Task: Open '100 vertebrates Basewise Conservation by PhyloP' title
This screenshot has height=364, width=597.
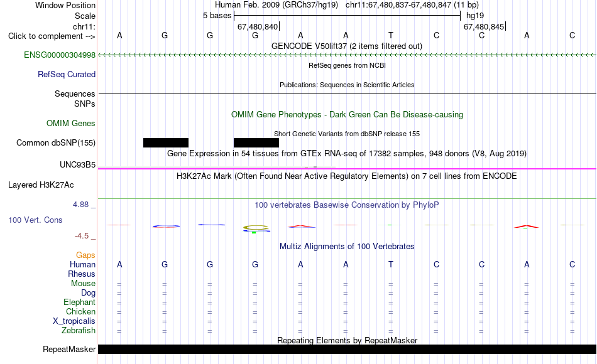Action: [x=347, y=205]
